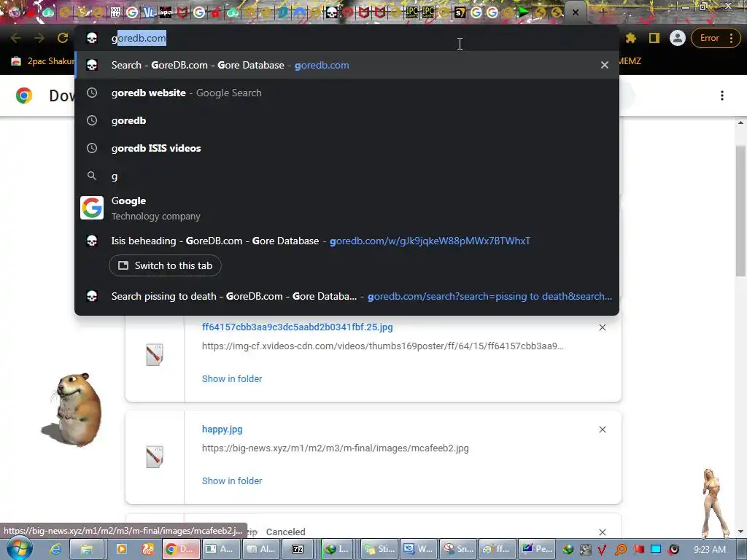The width and height of the screenshot is (747, 560).
Task: Click the magnifier icon beside "g" suggestion
Action: point(92,176)
